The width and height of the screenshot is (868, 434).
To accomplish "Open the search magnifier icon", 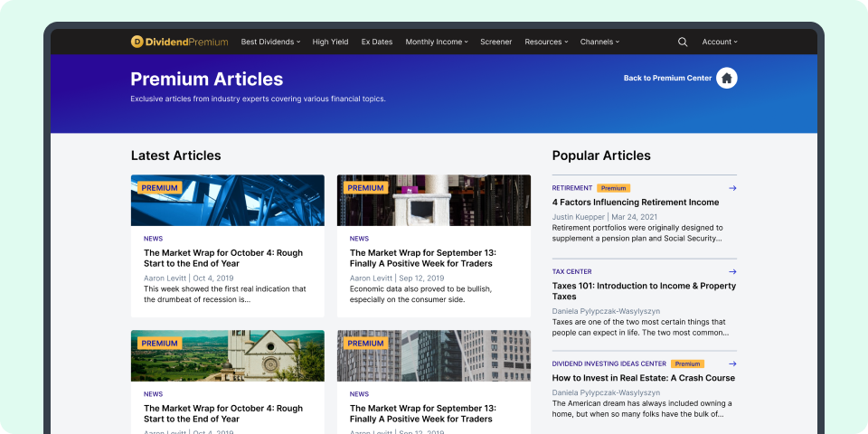I will pos(683,42).
